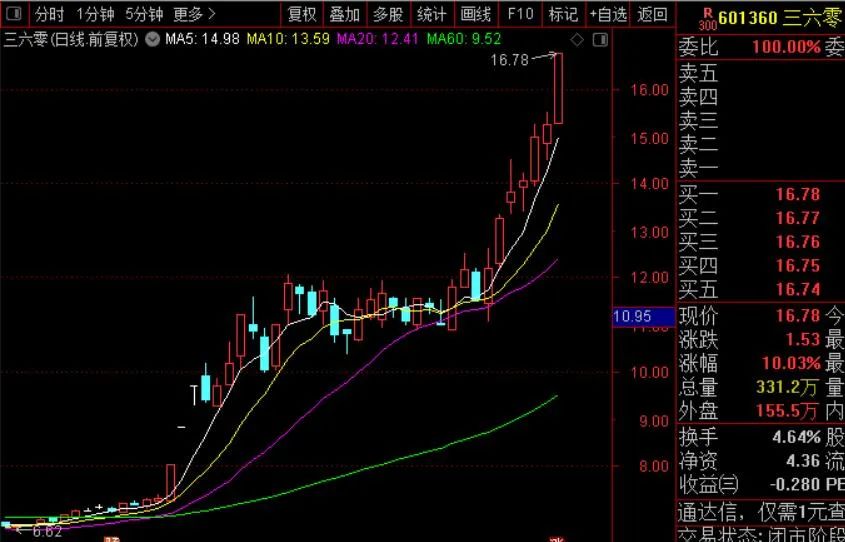Open F10 company information
845x542 pixels.
tap(520, 14)
